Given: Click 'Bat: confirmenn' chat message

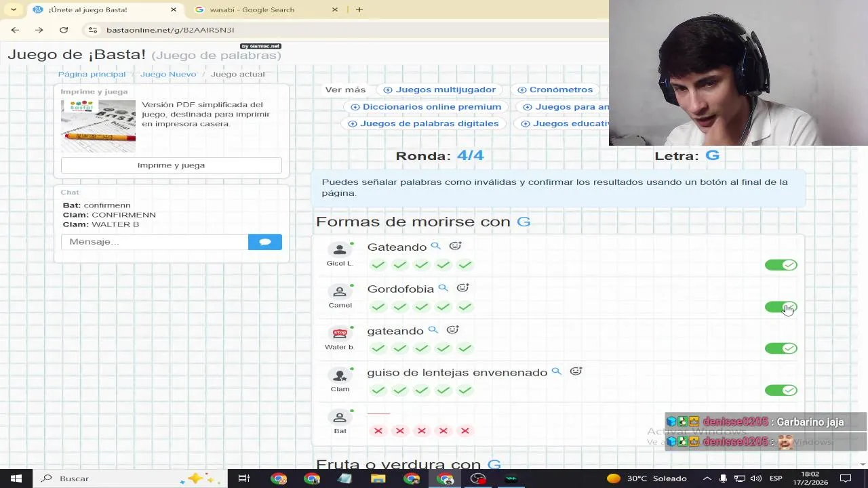Looking at the screenshot, I should click(x=96, y=205).
